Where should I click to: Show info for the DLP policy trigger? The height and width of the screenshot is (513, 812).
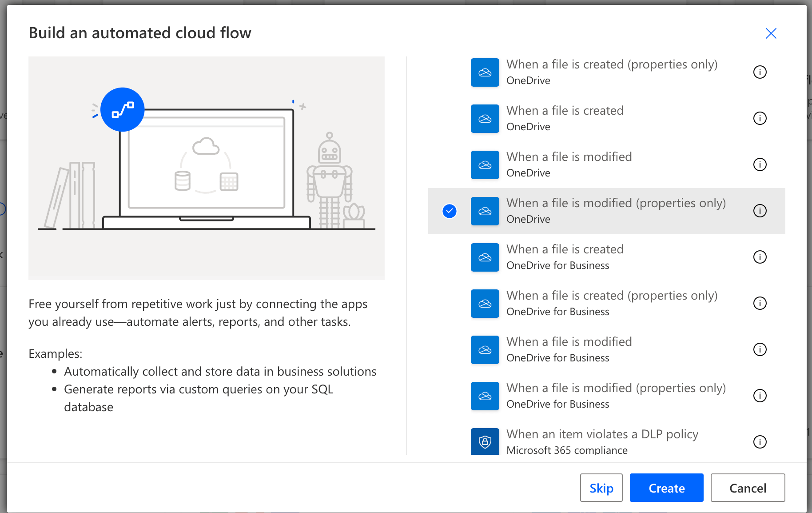pyautogui.click(x=760, y=442)
